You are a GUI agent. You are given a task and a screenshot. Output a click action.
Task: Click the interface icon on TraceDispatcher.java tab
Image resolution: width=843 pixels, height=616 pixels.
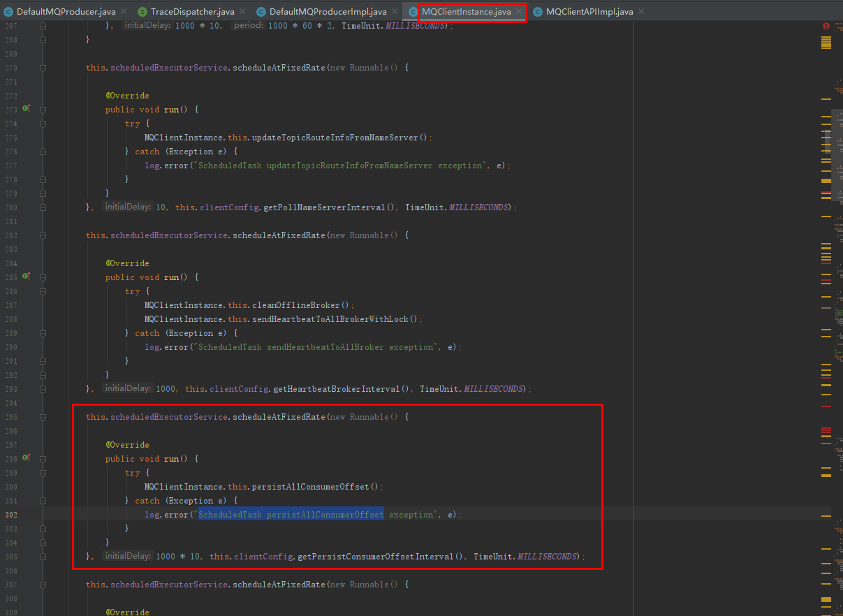142,12
